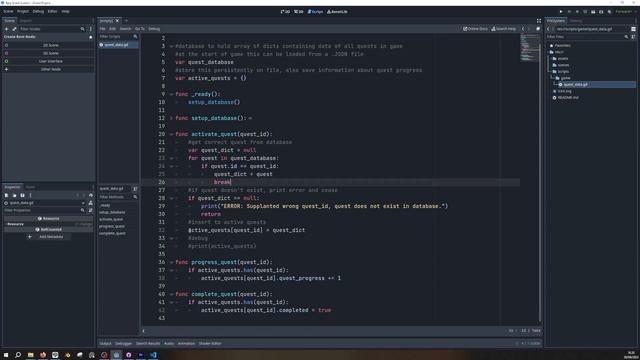Select the game folder
Screen dimensions: 640x360
point(565,78)
